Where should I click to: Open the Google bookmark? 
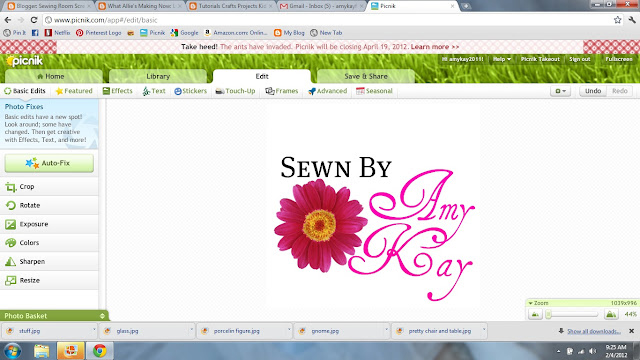pyautogui.click(x=184, y=33)
